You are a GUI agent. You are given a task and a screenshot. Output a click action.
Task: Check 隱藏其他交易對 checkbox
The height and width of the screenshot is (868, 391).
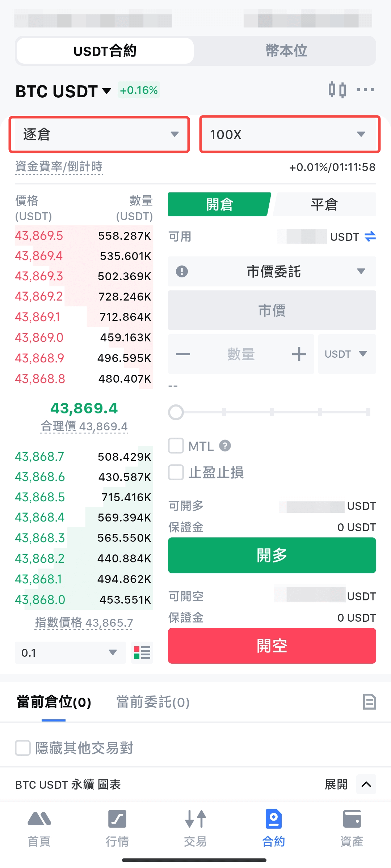point(22,748)
